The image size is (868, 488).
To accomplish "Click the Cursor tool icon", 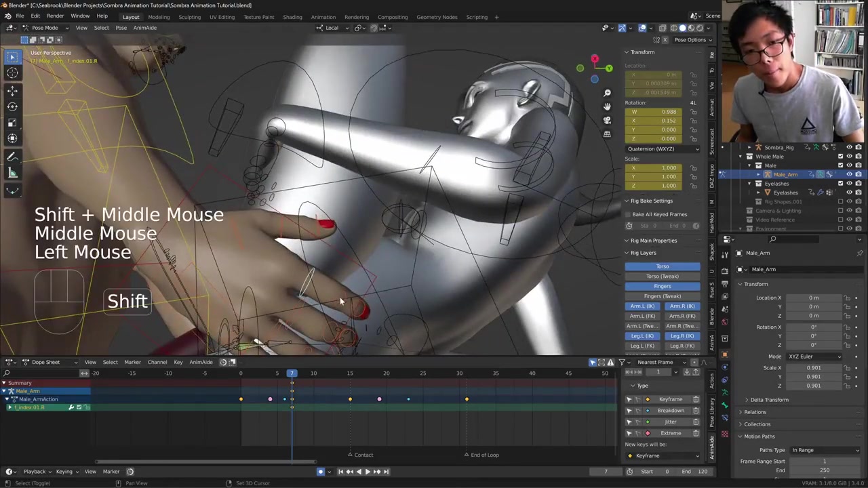I will point(12,73).
